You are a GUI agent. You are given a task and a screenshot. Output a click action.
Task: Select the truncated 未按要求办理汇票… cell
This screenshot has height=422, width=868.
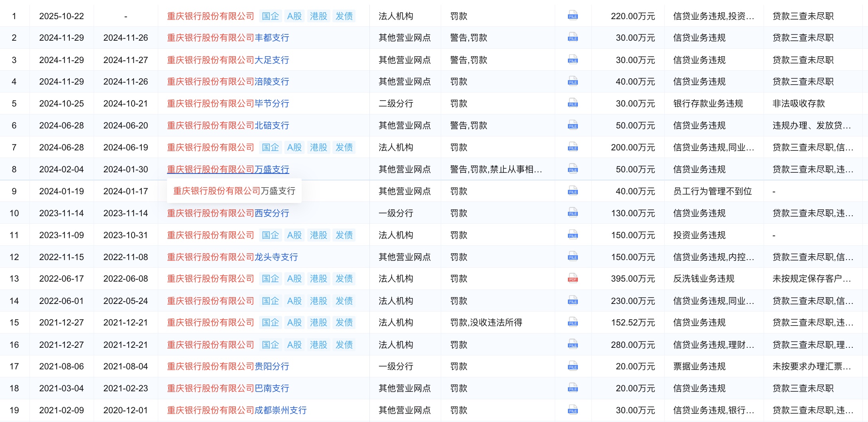coord(812,366)
